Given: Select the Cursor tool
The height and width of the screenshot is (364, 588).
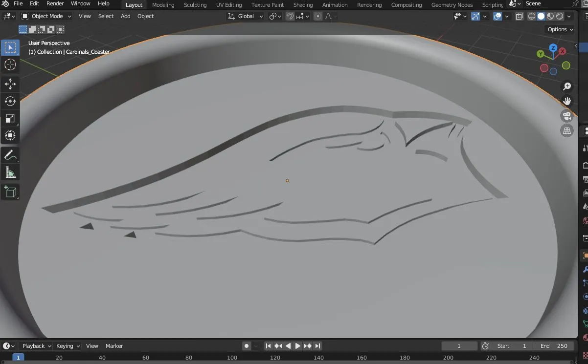Looking at the screenshot, I should click(10, 64).
